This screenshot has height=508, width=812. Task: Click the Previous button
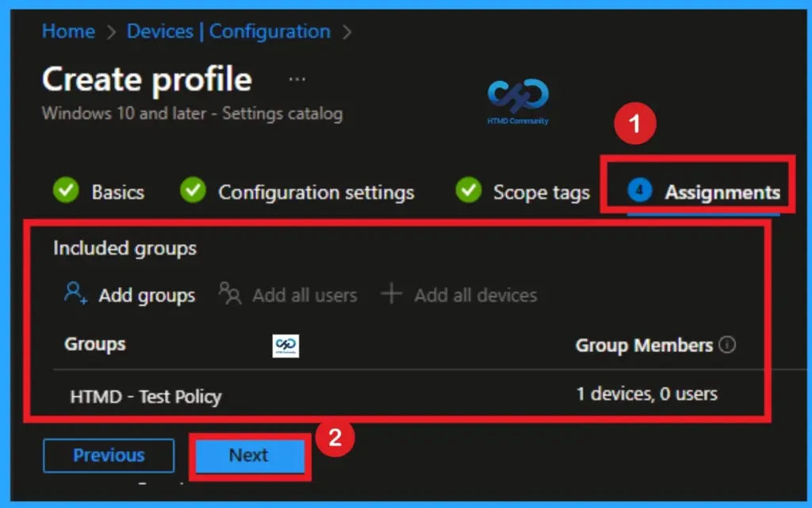(108, 456)
